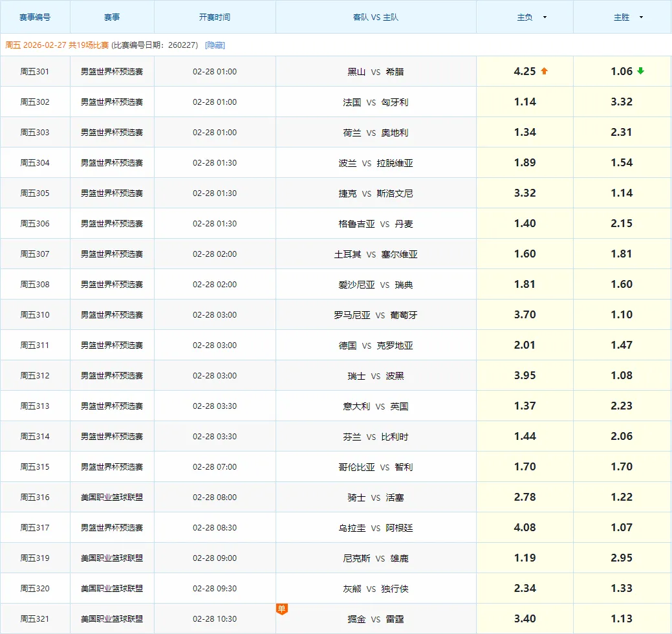
Task: Click the orange up arrow beside 4.25
Action: (x=544, y=71)
